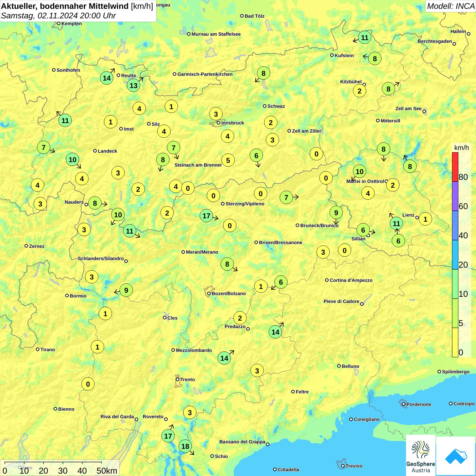Select the Garmisch-Partenkirchen city label
Screen dimensions: 476x476
[205, 74]
